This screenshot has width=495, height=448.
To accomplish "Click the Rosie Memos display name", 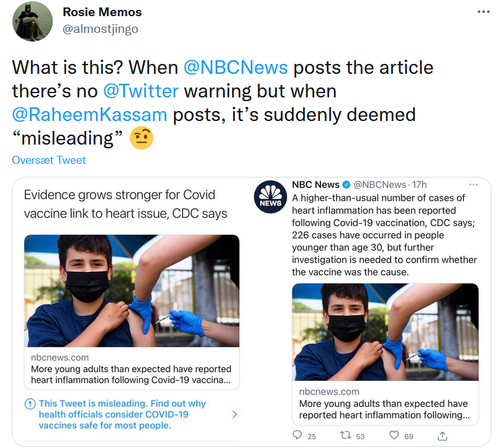I will (x=102, y=12).
